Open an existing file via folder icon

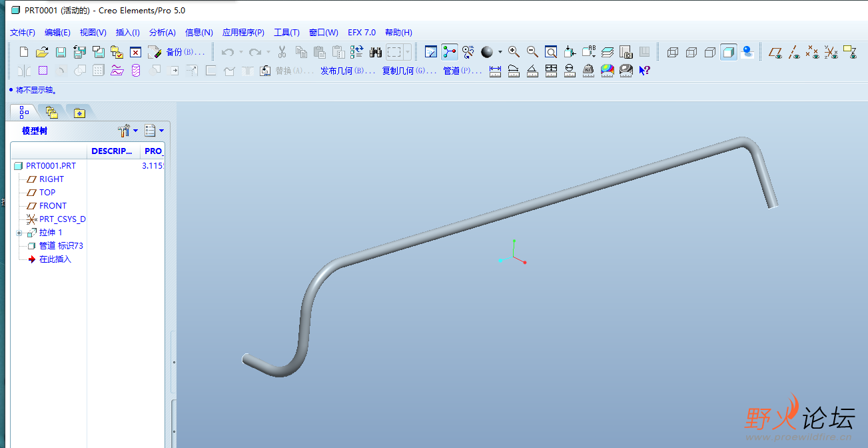42,52
